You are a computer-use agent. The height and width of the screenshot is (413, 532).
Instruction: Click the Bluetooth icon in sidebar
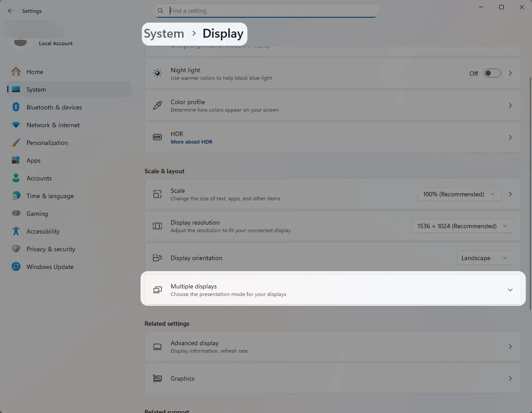click(16, 107)
